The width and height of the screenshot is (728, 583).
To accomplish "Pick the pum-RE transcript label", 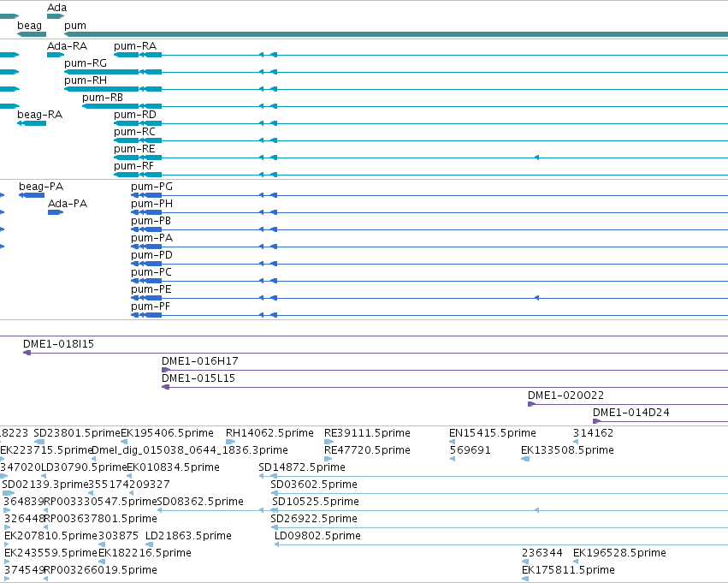I will click(134, 149).
